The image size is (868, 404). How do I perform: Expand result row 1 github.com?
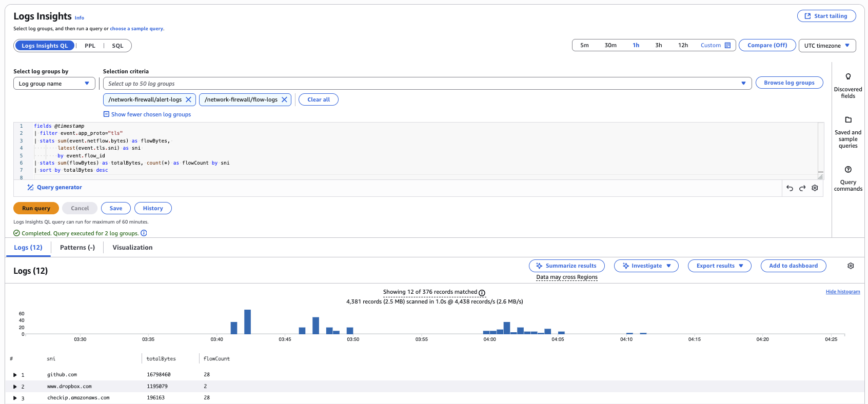click(15, 375)
